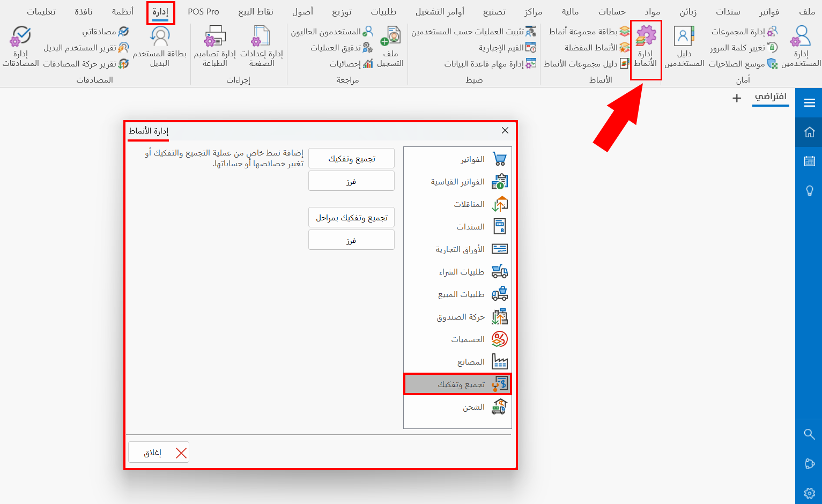
Task: Open the تصنيع tab
Action: pyautogui.click(x=494, y=12)
